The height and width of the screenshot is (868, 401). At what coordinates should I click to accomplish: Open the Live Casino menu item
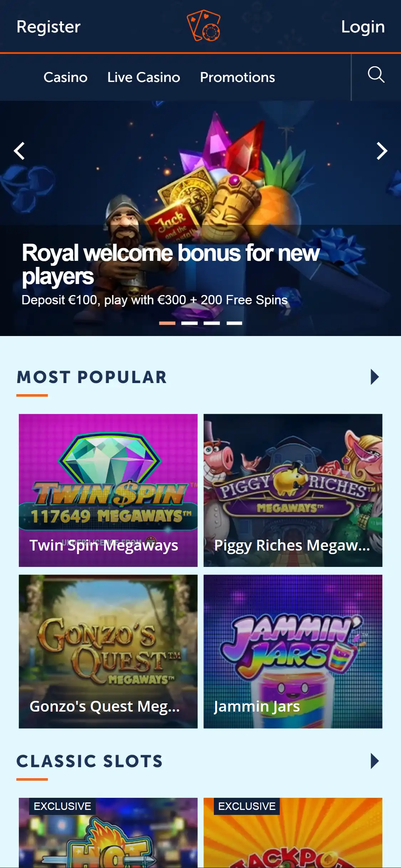click(x=144, y=77)
